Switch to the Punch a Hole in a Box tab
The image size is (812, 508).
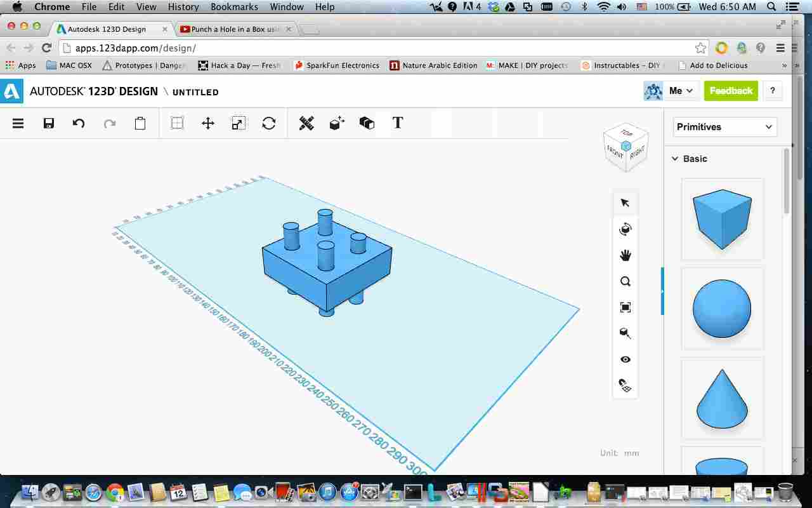coord(235,29)
